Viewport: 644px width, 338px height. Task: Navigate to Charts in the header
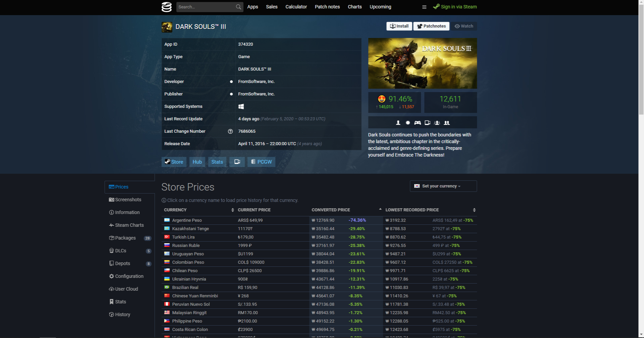coord(355,7)
